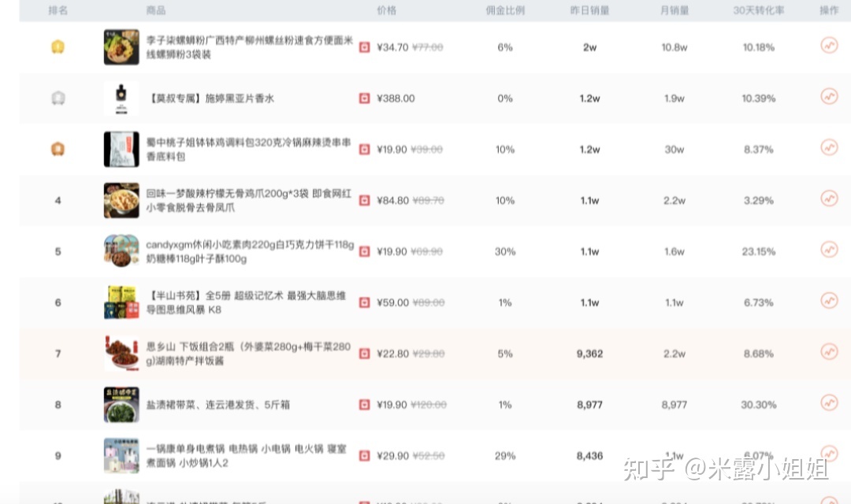Image resolution: width=851 pixels, height=504 pixels.
Task: Select conversion rate 3.29%
Action: point(759,200)
